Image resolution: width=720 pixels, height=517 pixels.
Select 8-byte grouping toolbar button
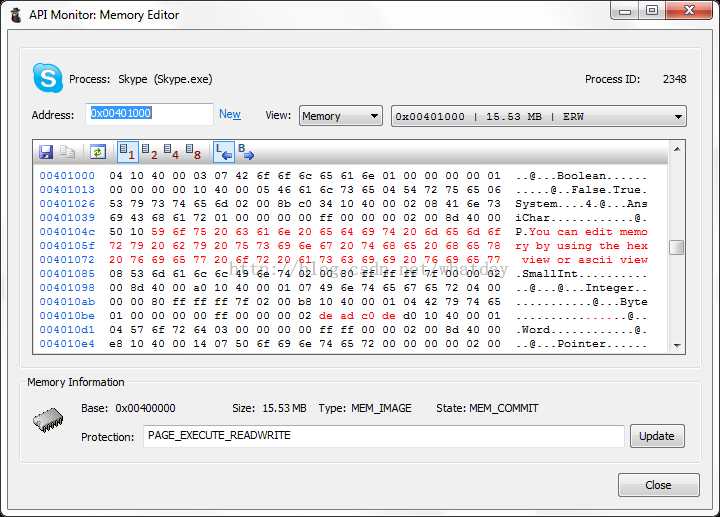(x=193, y=152)
